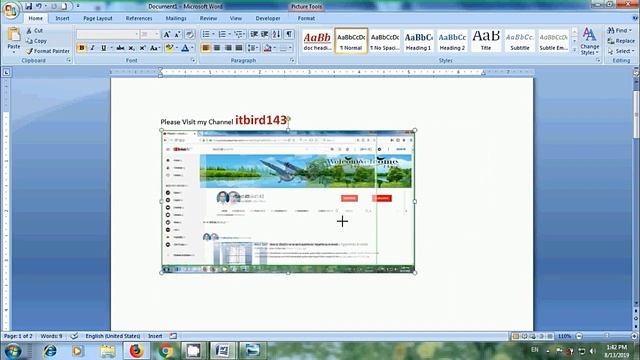
Task: Open the Picture Tools Format tab
Action: click(x=306, y=18)
